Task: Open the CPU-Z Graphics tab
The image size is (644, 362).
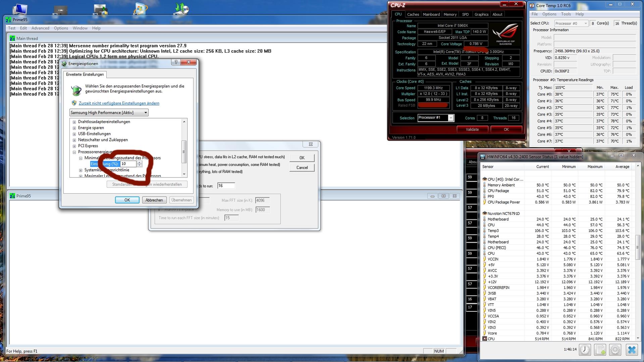Action: click(x=481, y=14)
